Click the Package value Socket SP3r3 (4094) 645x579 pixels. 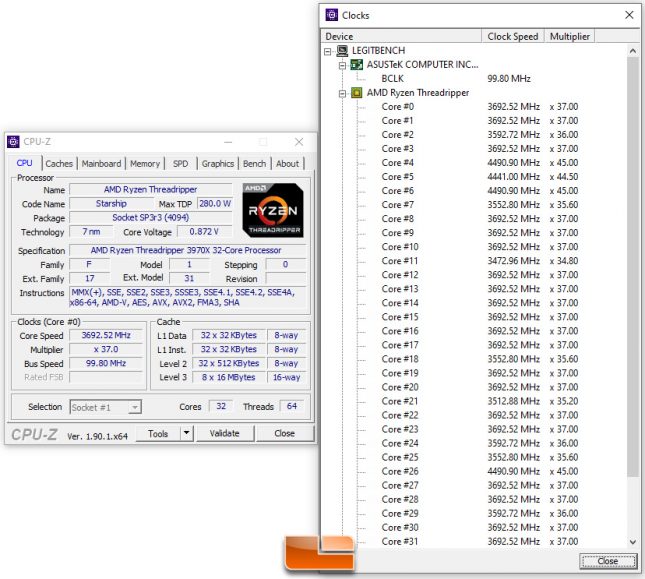(x=151, y=218)
